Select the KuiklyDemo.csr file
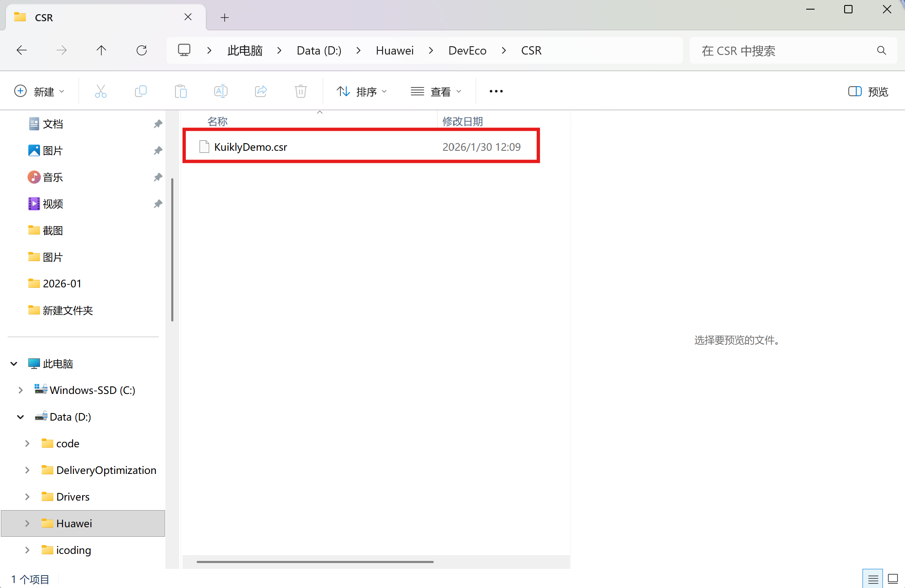This screenshot has height=588, width=905. (x=250, y=147)
